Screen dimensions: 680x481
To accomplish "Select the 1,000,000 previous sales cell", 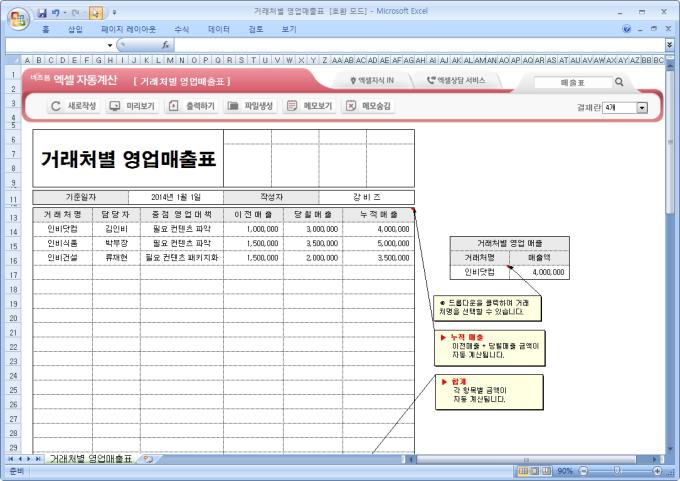I will pos(253,229).
